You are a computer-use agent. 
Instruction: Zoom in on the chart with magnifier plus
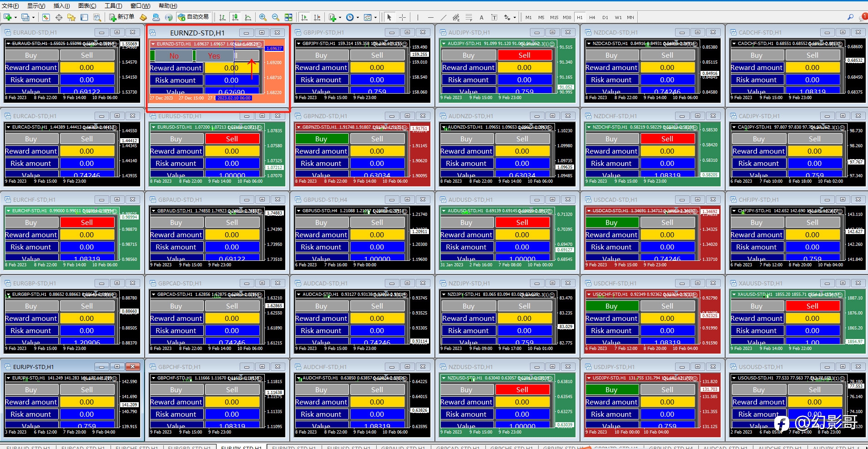click(263, 17)
